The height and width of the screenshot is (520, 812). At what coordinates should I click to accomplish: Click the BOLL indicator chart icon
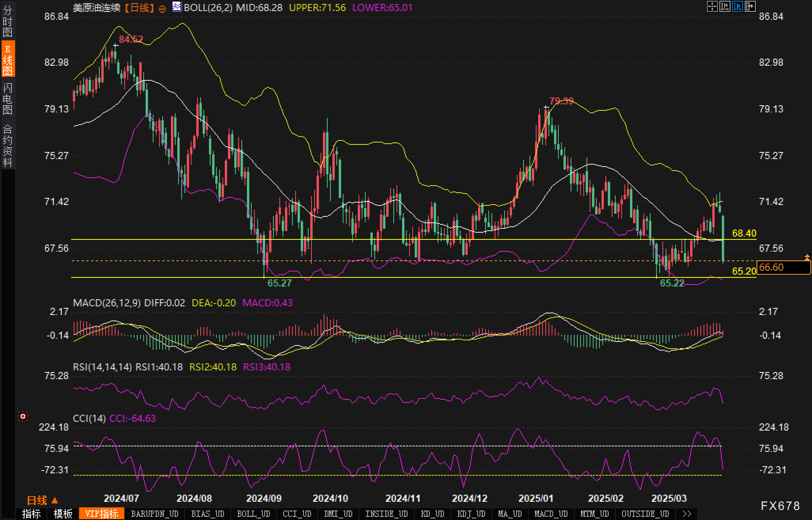(x=177, y=7)
